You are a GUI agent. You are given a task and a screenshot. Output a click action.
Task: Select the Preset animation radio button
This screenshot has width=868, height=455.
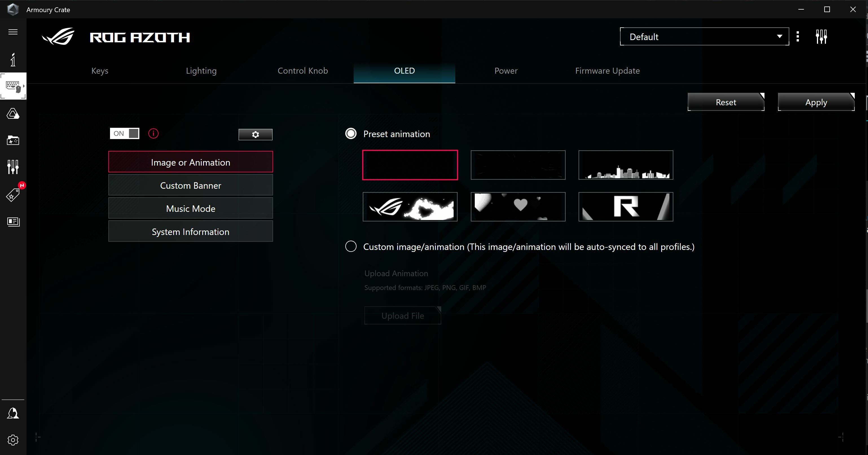350,133
